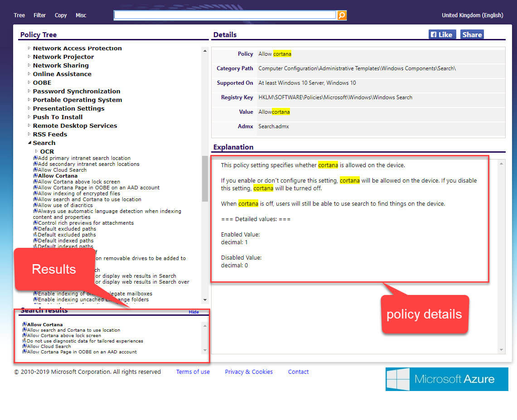Viewport: 517px width, 420px height.
Task: Select Always use automatic language detection policy
Action: [x=107, y=214]
